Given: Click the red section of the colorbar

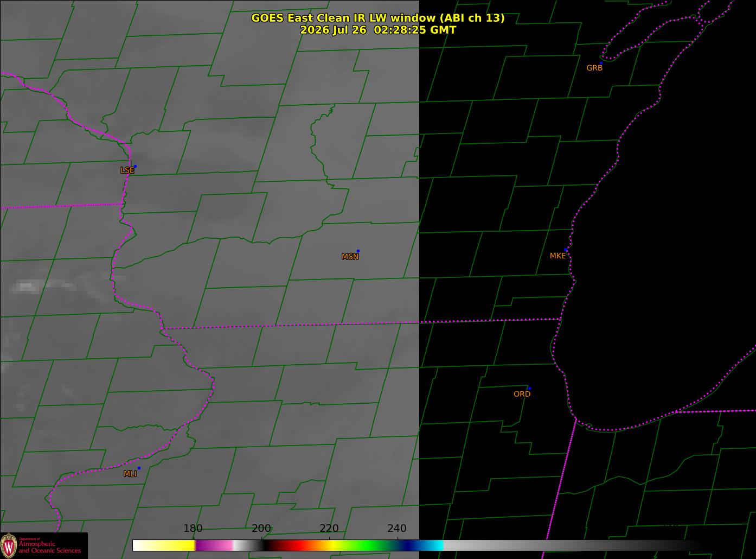Looking at the screenshot, I should click(x=296, y=545).
